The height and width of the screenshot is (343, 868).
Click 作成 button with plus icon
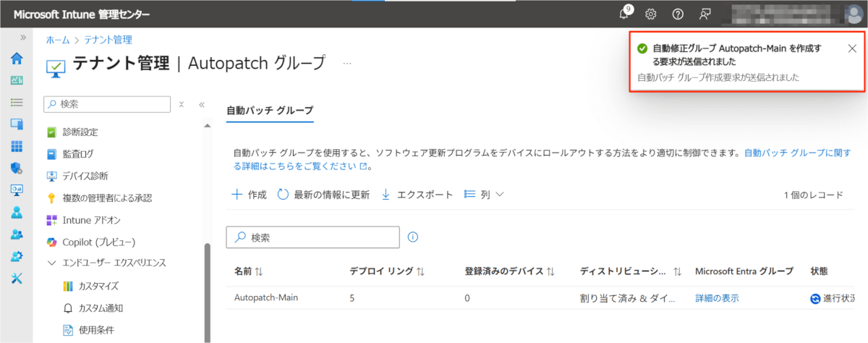(x=249, y=195)
